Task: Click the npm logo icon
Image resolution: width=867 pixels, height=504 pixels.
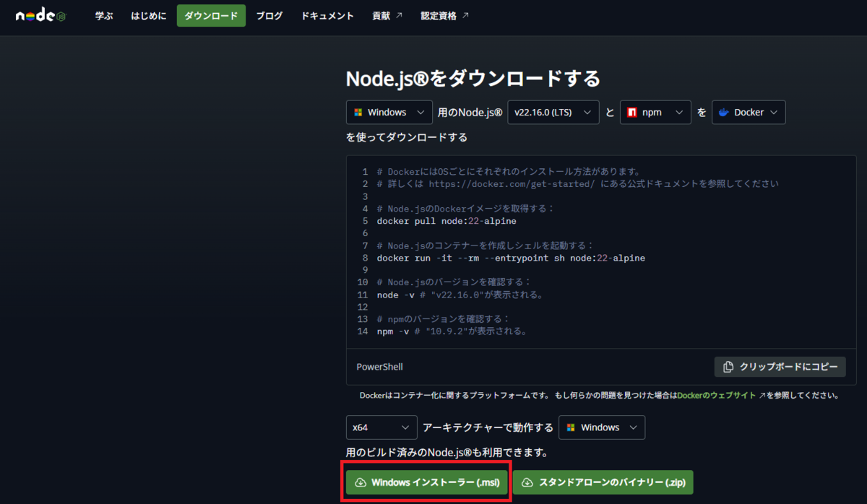Action: [631, 113]
